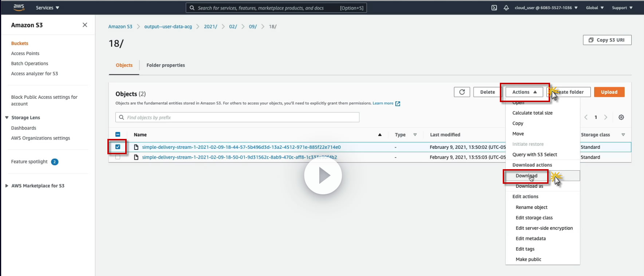Viewport: 644px width, 276px height.
Task: Choose Download from the Actions menu
Action: (526, 176)
